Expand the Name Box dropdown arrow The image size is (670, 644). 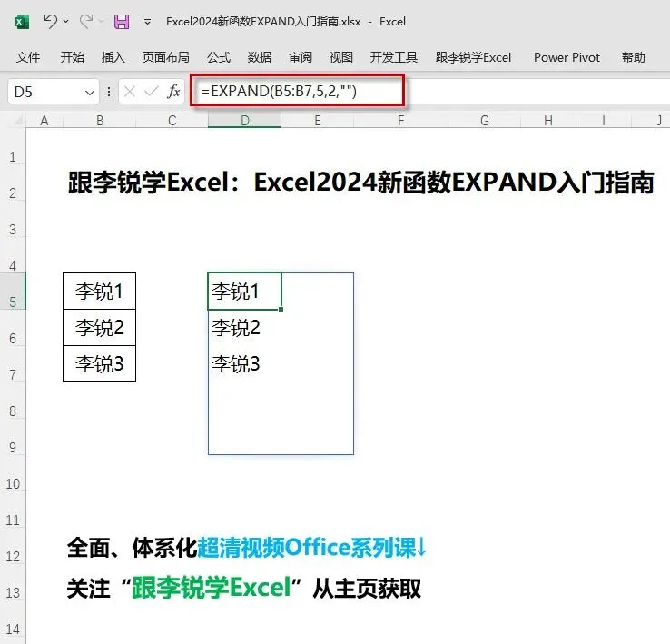point(89,92)
